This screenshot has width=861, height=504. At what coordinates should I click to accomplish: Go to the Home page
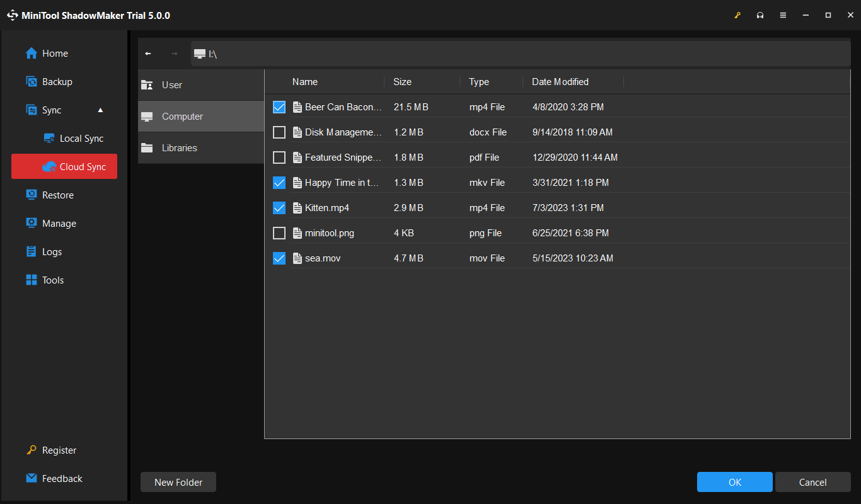click(x=64, y=54)
